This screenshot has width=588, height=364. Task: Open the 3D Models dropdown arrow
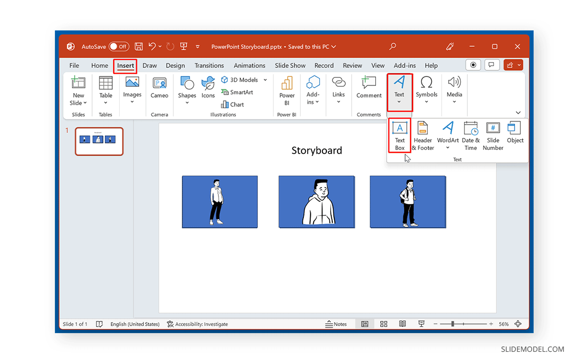(265, 80)
